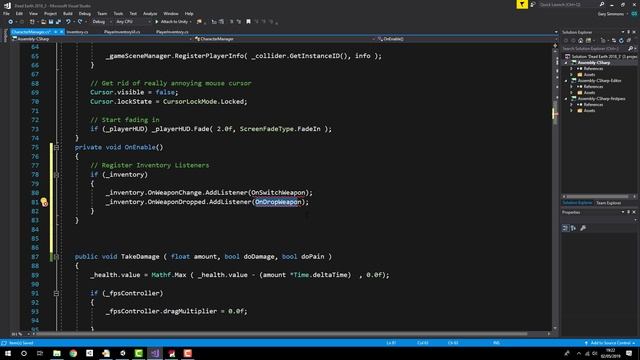Open the File menu

point(7,13)
